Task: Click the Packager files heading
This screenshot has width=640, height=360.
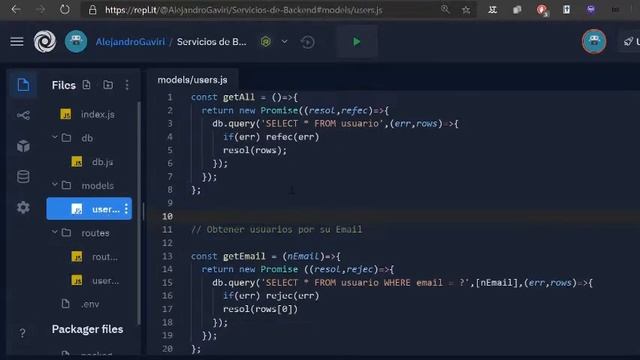Action: [87, 329]
